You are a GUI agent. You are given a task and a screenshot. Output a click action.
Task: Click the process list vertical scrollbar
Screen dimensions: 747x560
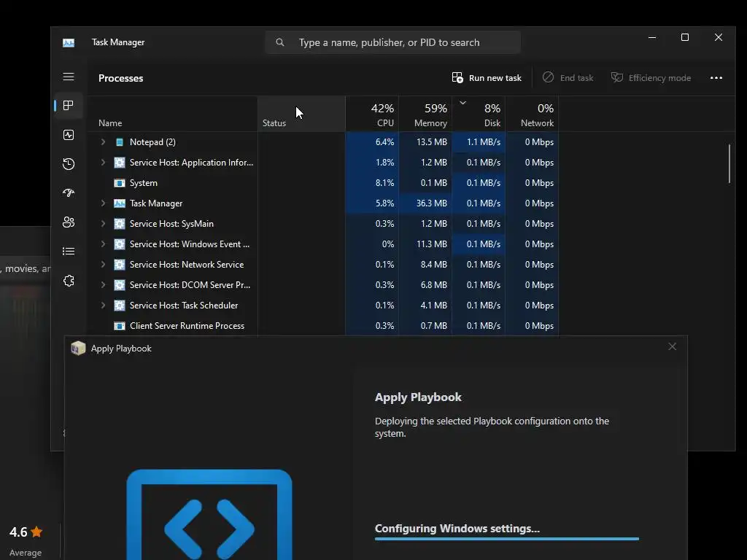click(x=729, y=164)
